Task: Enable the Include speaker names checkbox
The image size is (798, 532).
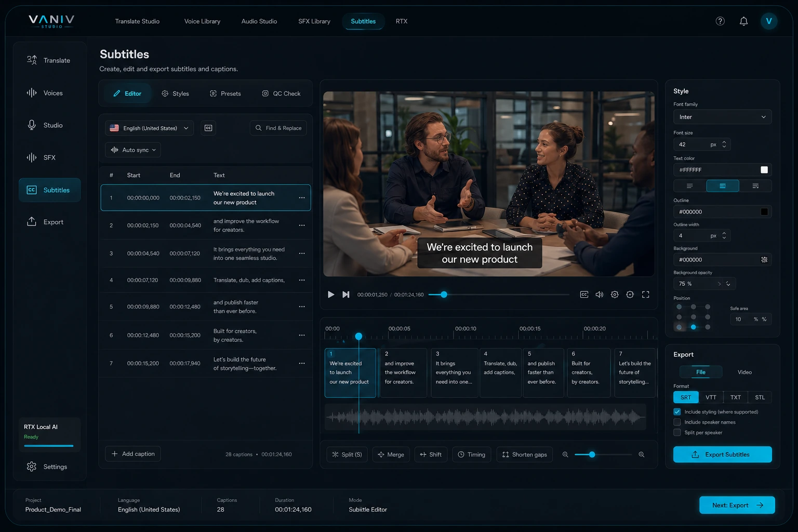Action: pos(677,422)
